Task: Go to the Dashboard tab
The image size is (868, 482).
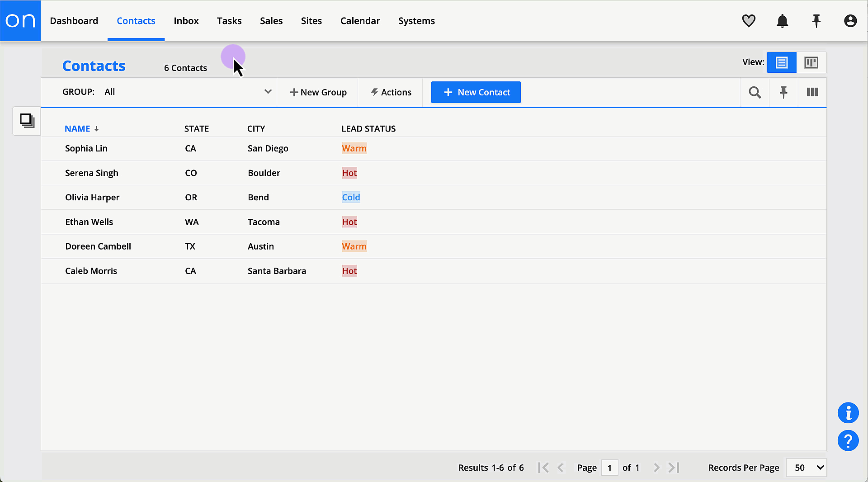Action: tap(74, 21)
